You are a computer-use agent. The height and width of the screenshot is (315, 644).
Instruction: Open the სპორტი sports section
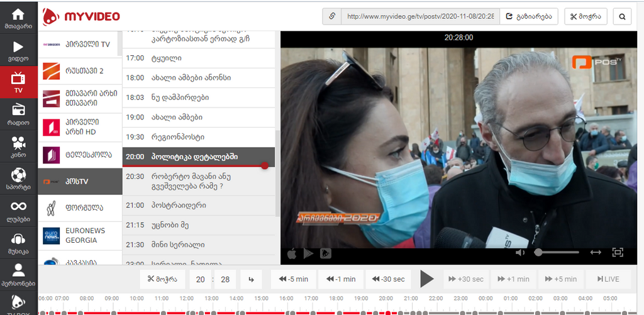pyautogui.click(x=18, y=178)
